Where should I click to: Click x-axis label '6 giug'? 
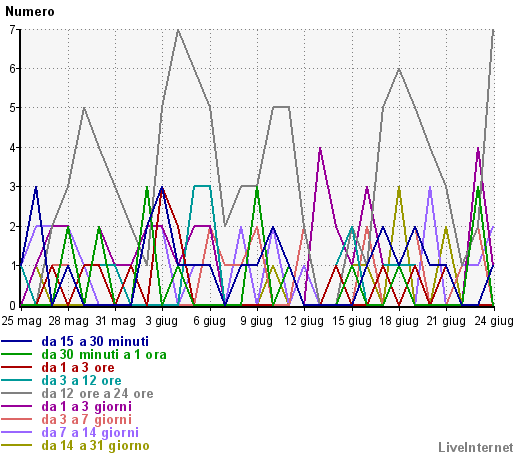(210, 321)
